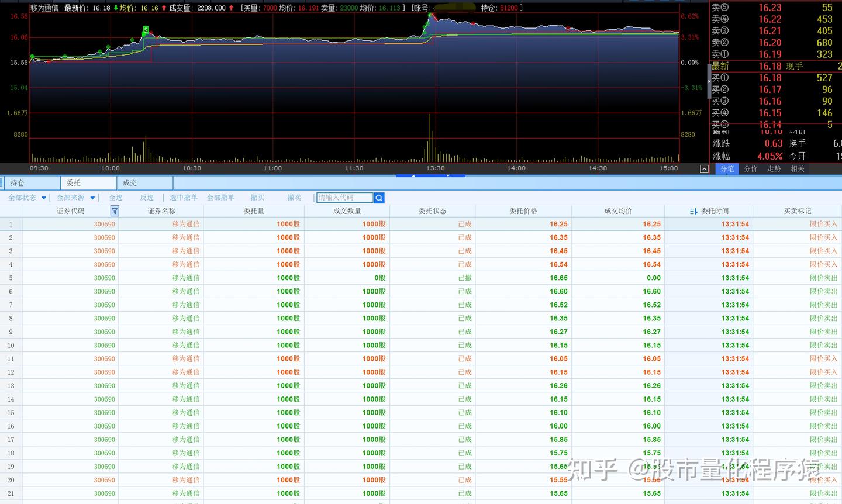
Task: Select the 相关 tab
Action: click(798, 169)
